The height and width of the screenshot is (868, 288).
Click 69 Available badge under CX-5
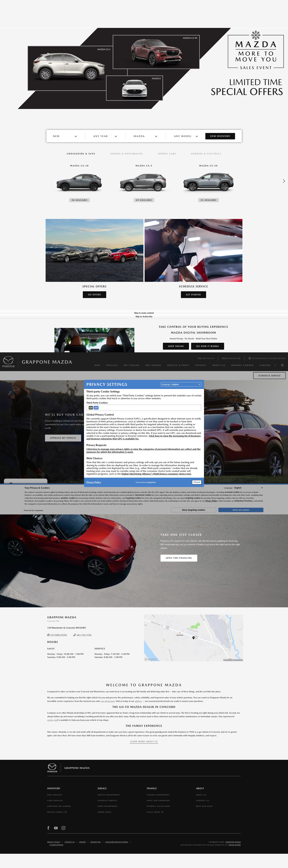point(144,200)
